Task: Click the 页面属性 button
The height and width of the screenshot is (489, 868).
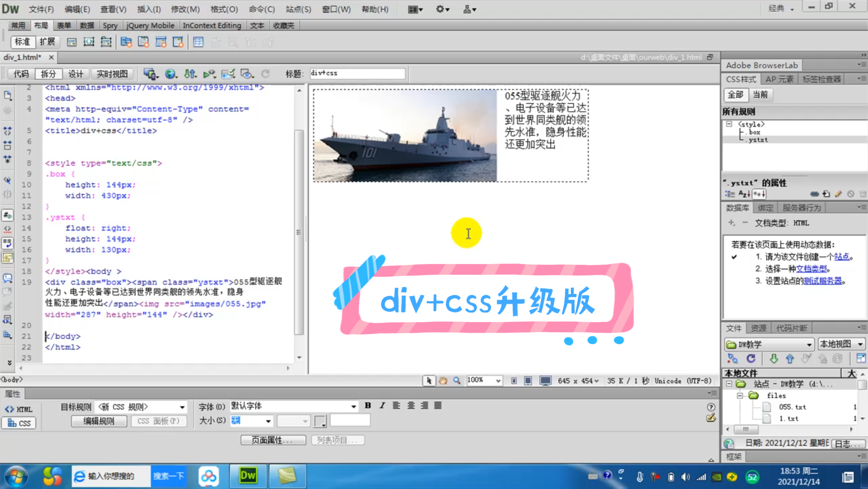Action: pyautogui.click(x=273, y=440)
